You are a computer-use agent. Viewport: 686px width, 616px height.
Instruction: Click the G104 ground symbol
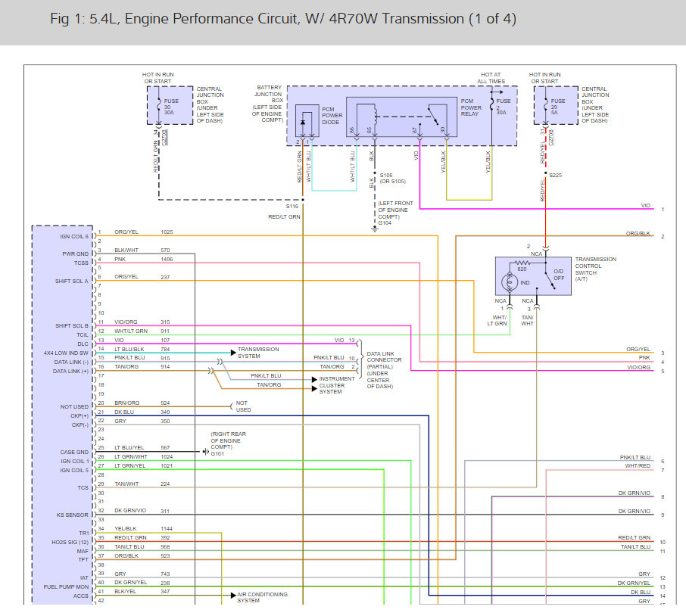tap(375, 229)
